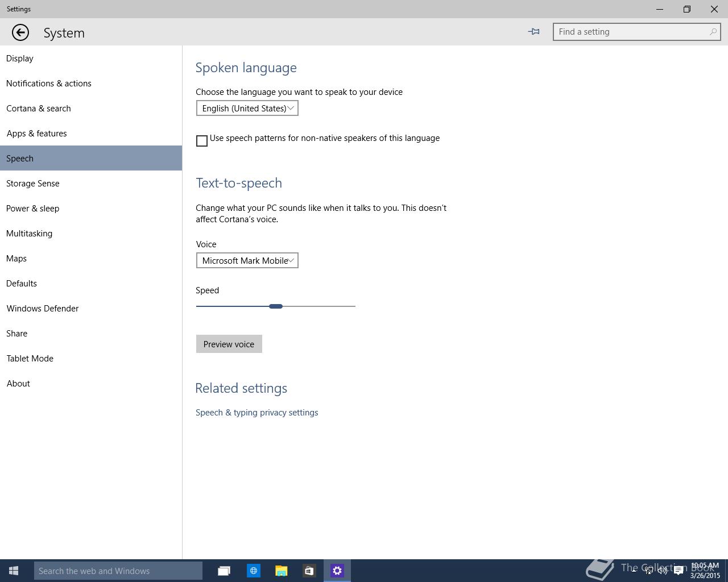This screenshot has width=728, height=582.
Task: Click the Settings gear taskbar icon
Action: [x=337, y=571]
